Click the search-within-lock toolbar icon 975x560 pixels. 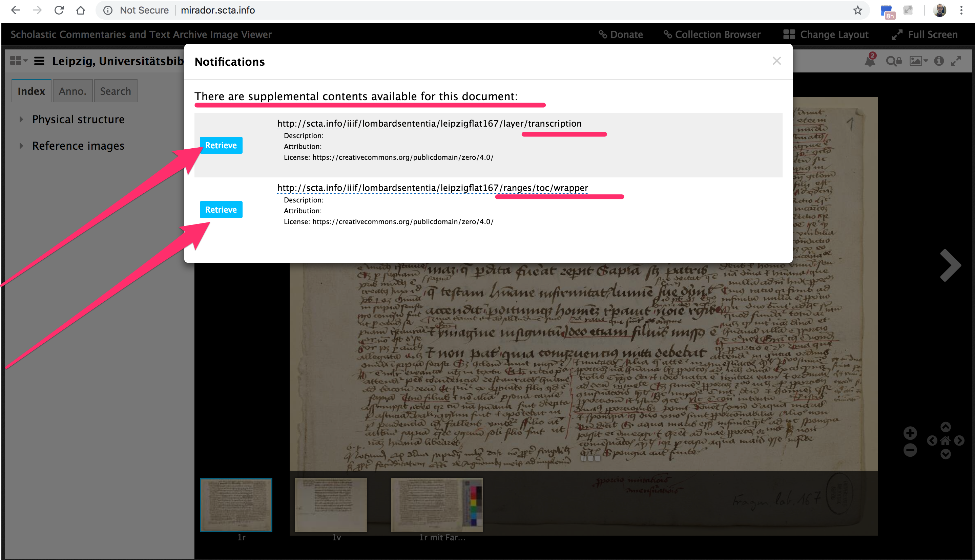[x=893, y=61]
